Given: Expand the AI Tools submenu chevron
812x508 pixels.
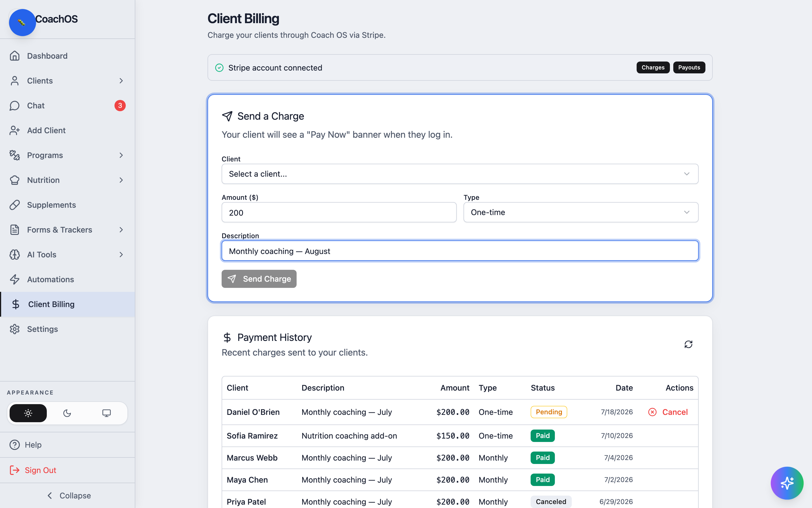Looking at the screenshot, I should pyautogui.click(x=121, y=255).
